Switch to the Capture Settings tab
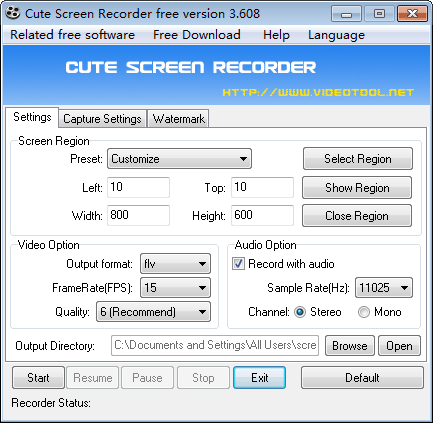Image resolution: width=433 pixels, height=423 pixels. coord(102,119)
